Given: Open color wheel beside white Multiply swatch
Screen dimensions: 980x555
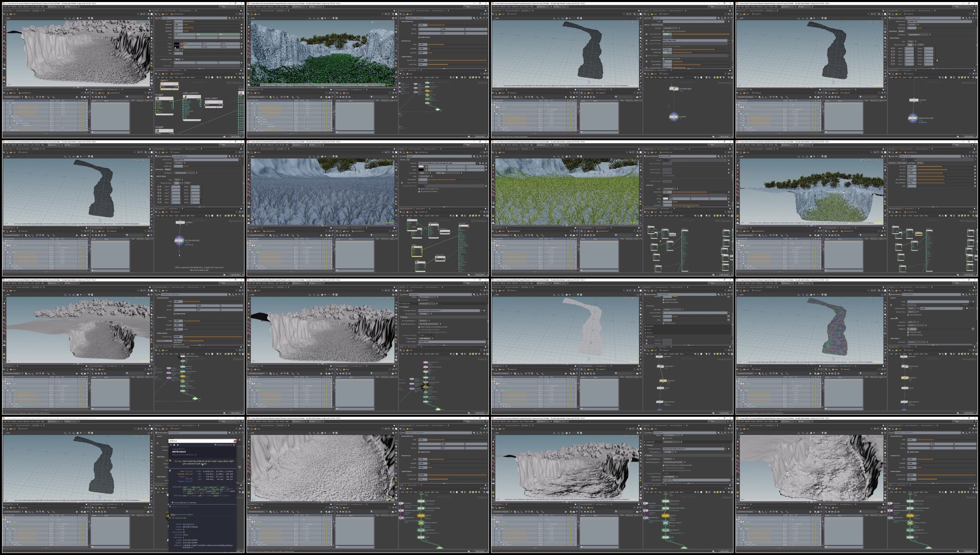Looking at the screenshot, I should pos(426,167).
